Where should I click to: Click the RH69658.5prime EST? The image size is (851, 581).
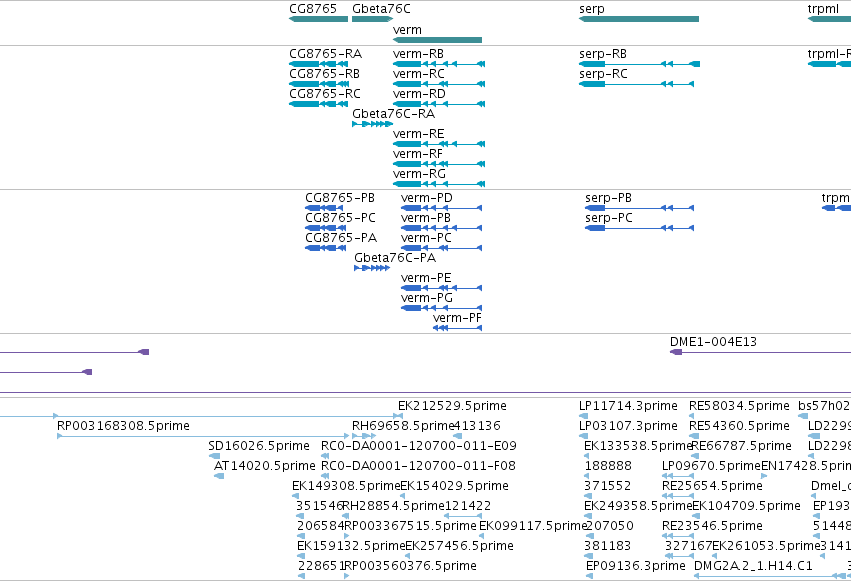click(364, 436)
